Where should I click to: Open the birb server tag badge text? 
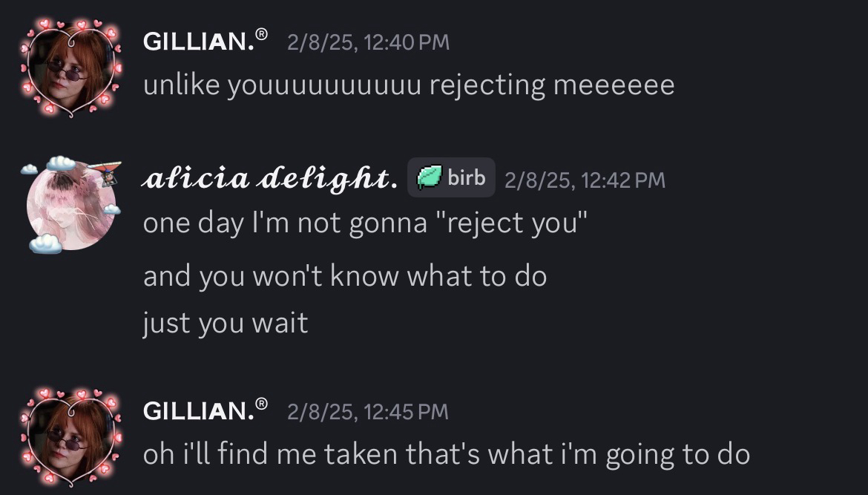[466, 178]
